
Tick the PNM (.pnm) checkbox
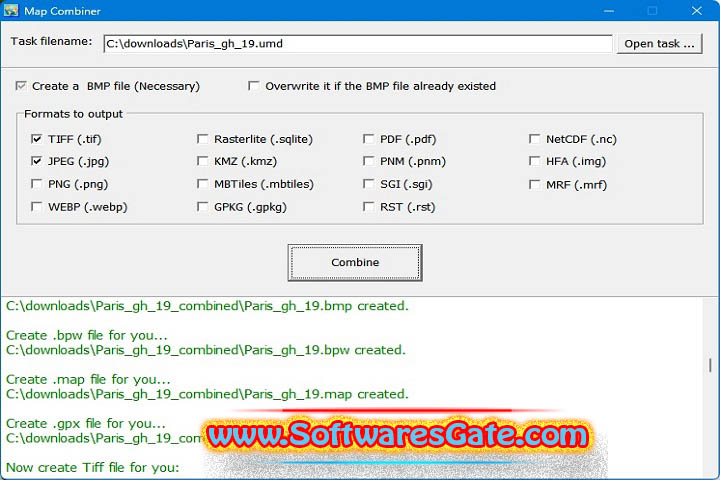click(x=368, y=161)
